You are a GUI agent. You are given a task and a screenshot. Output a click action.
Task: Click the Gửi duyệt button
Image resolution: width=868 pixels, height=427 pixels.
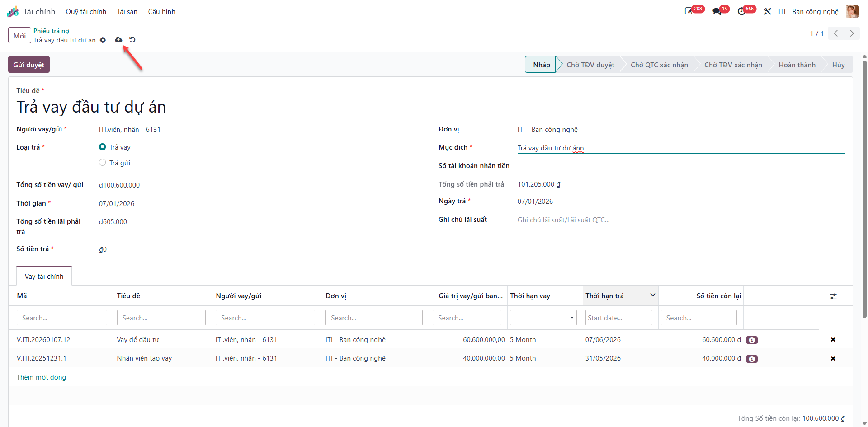tap(29, 65)
